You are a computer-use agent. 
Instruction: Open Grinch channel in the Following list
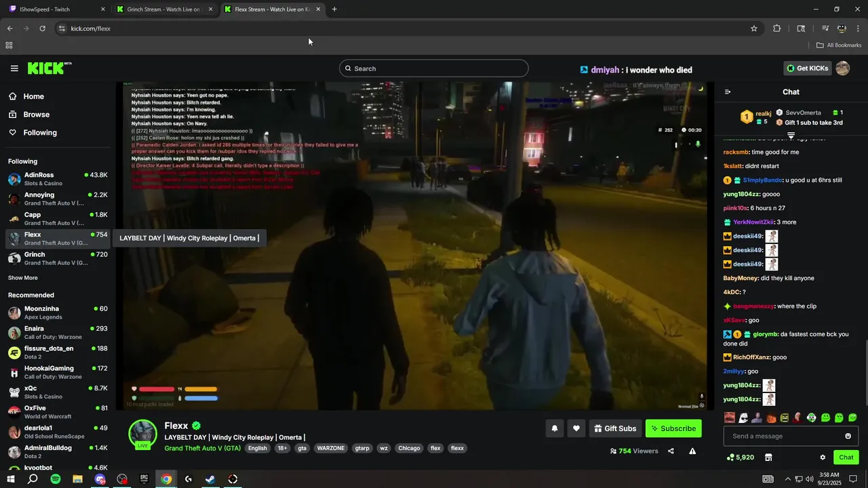tap(58, 258)
